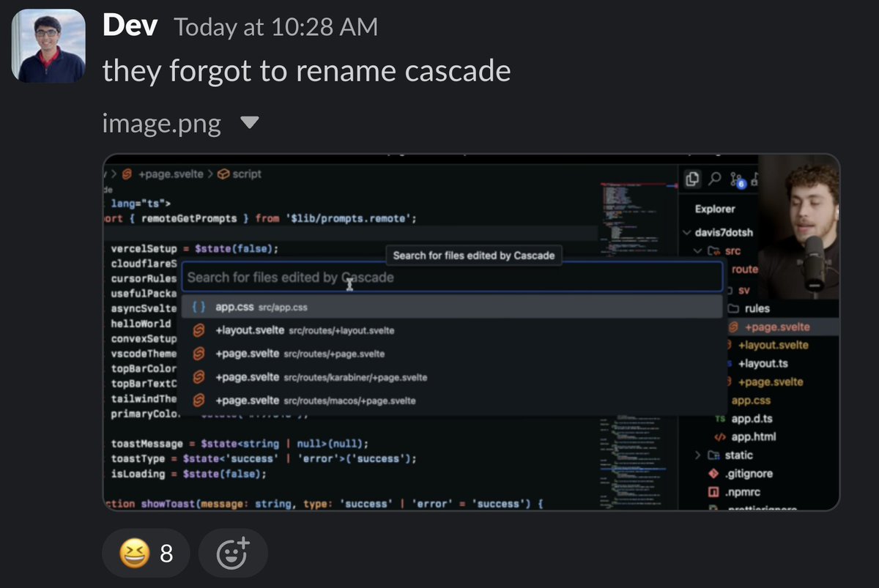Click the git icon beside .gitignore
The height and width of the screenshot is (588, 879).
click(713, 474)
